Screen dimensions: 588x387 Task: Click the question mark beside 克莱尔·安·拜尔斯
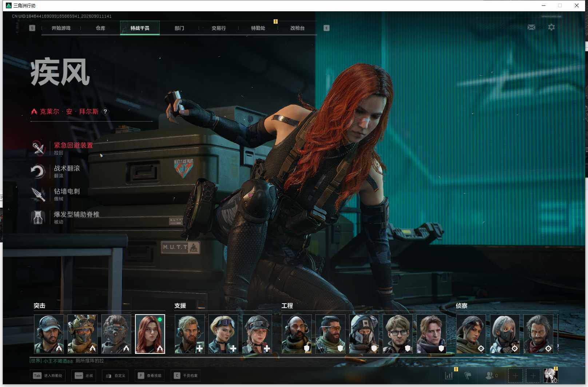click(105, 112)
